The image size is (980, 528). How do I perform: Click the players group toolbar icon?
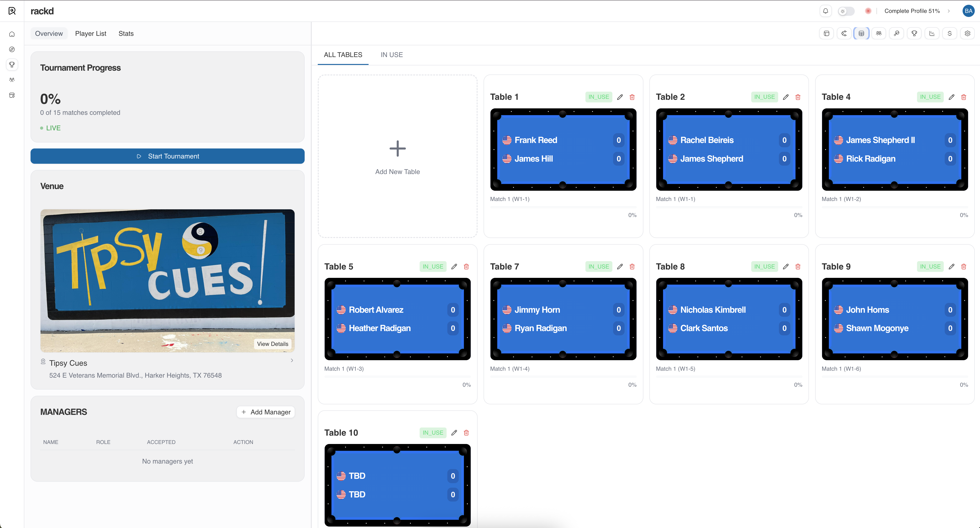point(879,33)
